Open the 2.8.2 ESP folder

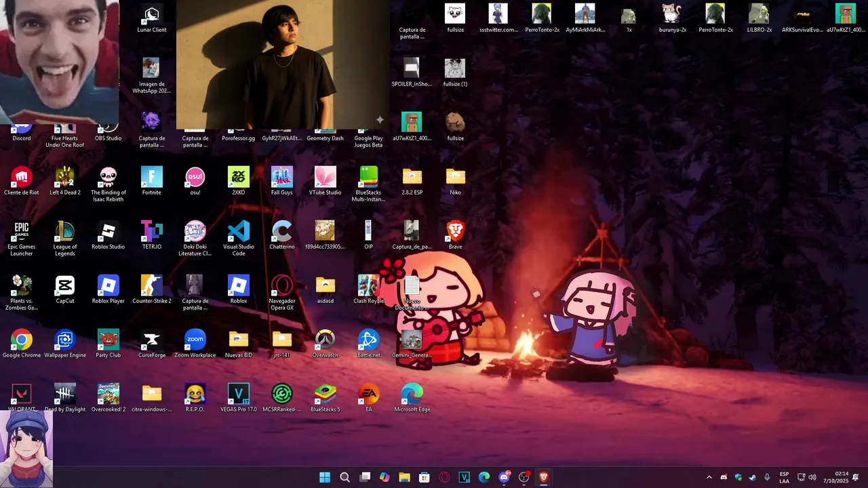[x=412, y=182]
